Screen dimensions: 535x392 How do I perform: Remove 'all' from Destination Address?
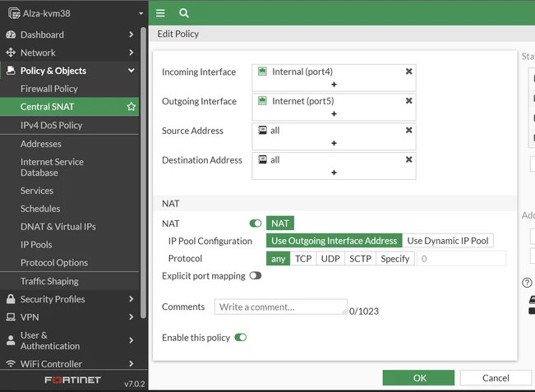point(408,159)
